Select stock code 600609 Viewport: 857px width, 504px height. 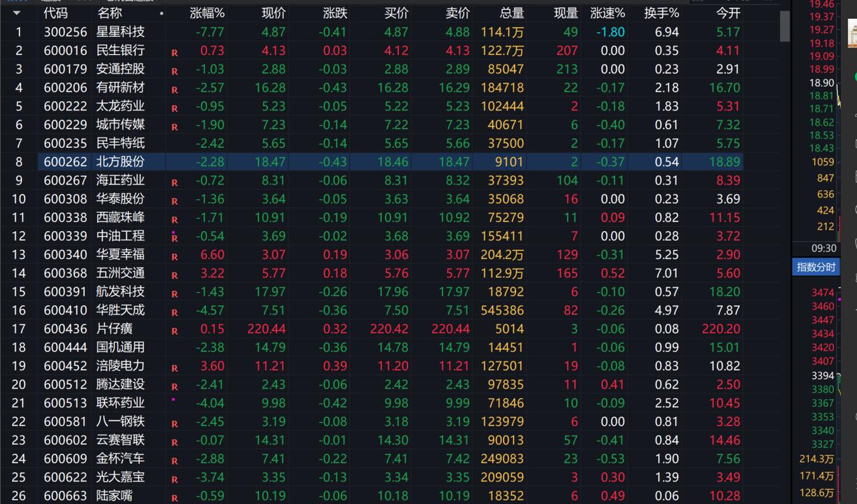tap(66, 458)
